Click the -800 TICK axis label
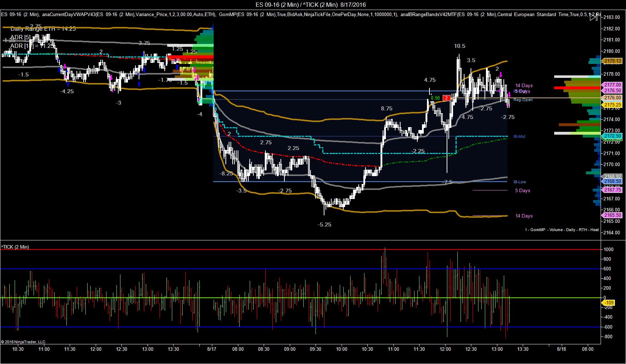The width and height of the screenshot is (626, 364). [608, 336]
